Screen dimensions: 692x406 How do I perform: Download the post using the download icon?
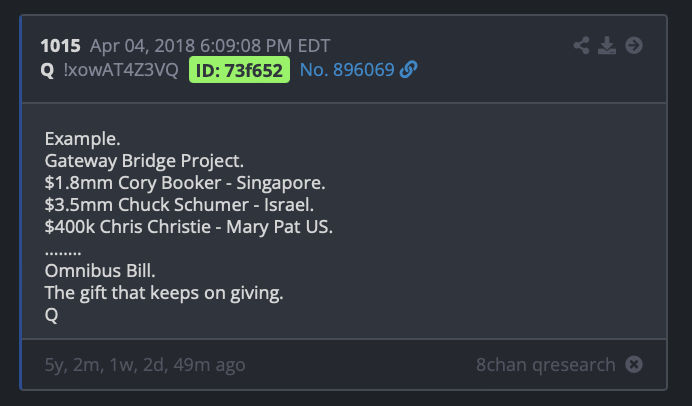(x=607, y=45)
